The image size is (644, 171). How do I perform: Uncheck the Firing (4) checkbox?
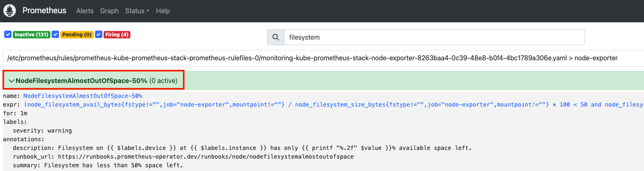click(x=99, y=35)
